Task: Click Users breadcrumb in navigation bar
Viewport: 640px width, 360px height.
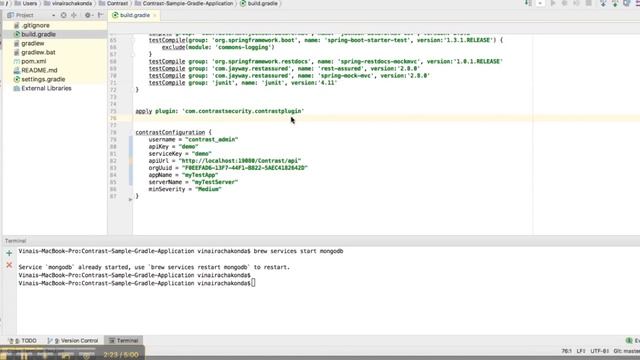Action: pos(26,3)
